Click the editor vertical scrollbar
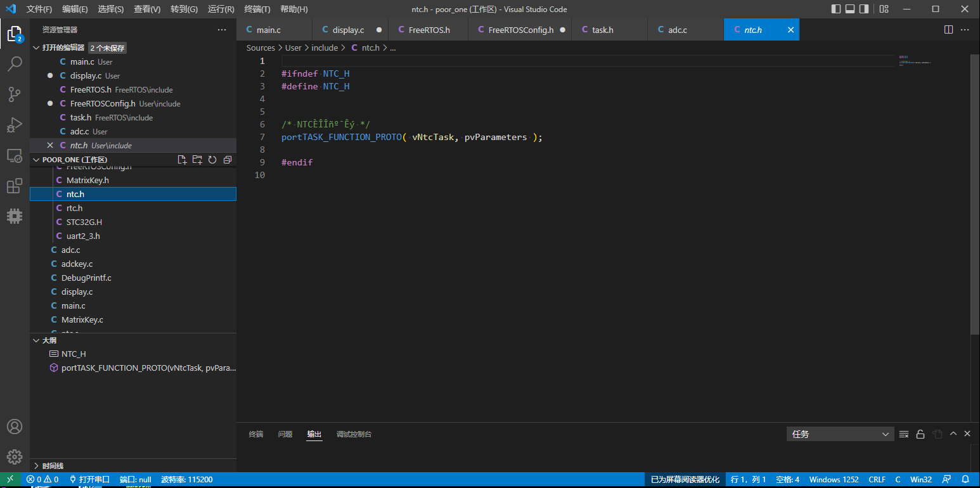The width and height of the screenshot is (980, 488). pos(975,194)
